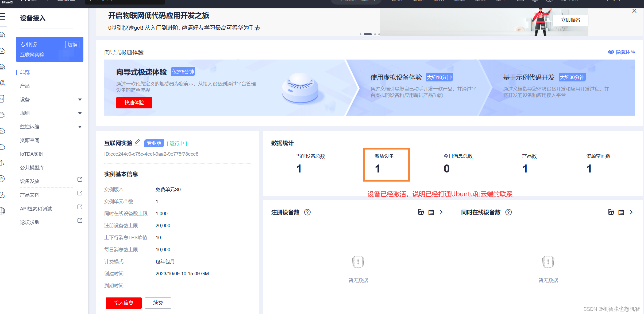Screen dimensions: 644x314
Task: Click right chevron in 注册设备数 panel
Action: pos(441,212)
